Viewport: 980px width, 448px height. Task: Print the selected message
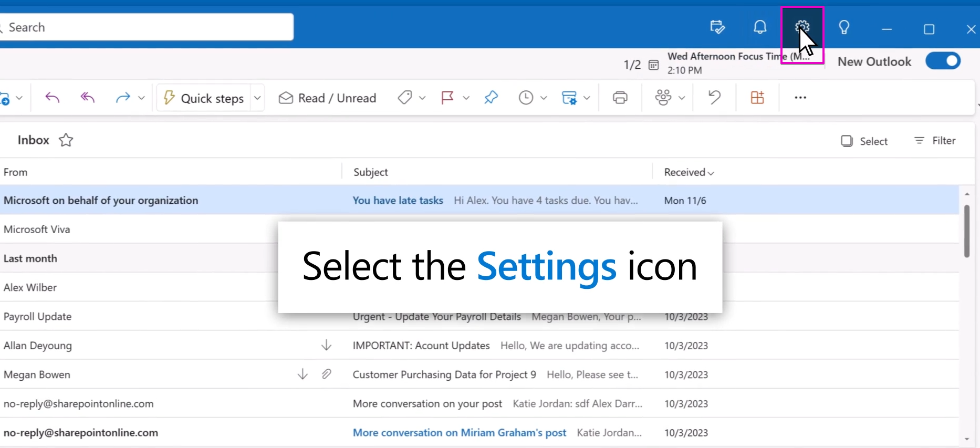(620, 98)
